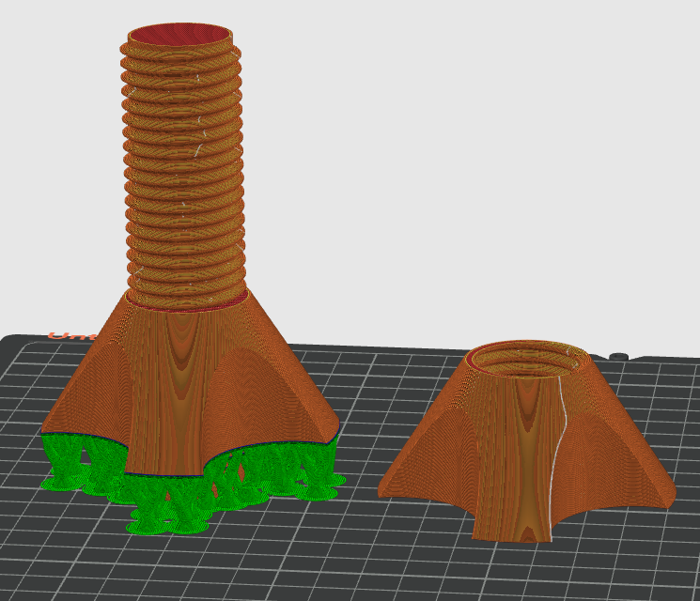Click the red ring where shaft meets base
Viewport: 700px width, 601px height.
pos(188,305)
